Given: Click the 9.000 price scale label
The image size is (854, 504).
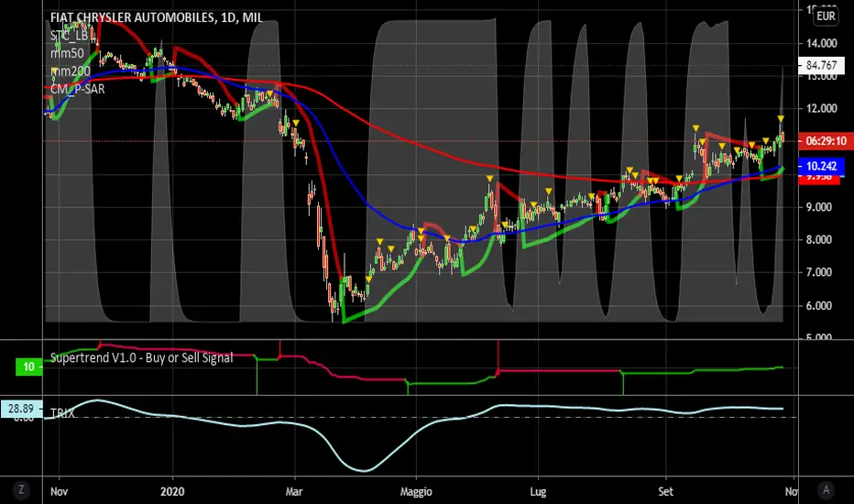Looking at the screenshot, I should click(x=821, y=207).
